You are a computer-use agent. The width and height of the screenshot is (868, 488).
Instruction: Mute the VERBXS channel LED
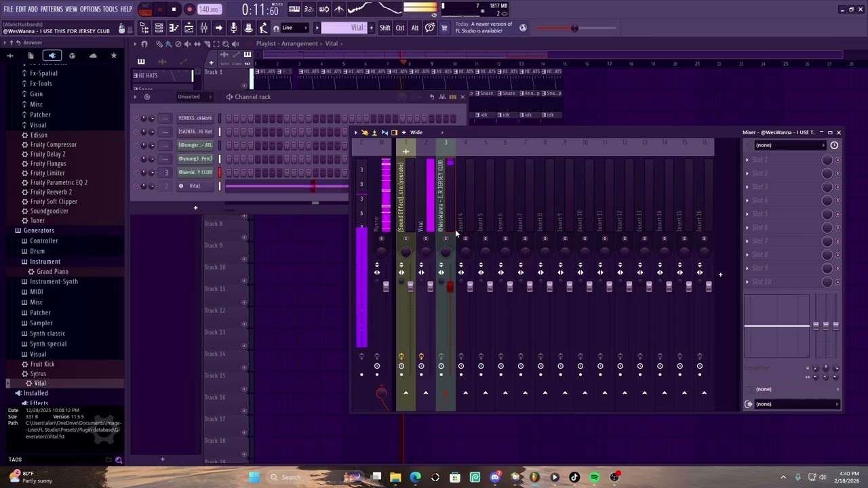pyautogui.click(x=136, y=118)
